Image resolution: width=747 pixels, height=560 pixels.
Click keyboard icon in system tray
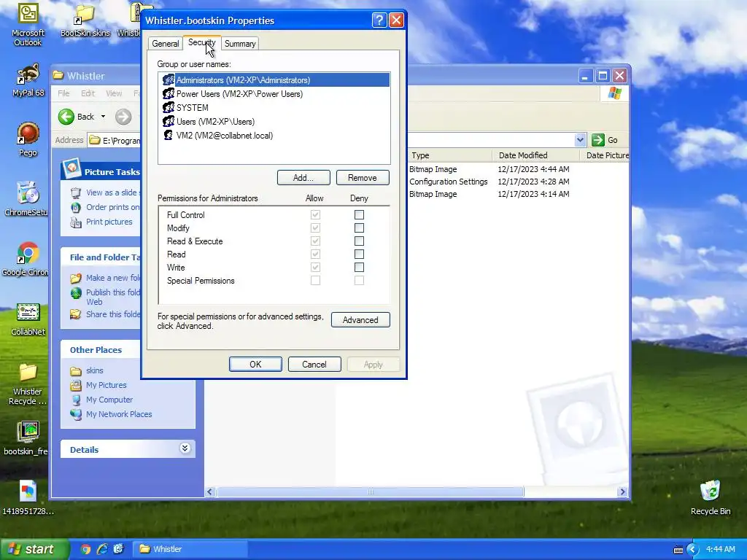click(x=678, y=550)
